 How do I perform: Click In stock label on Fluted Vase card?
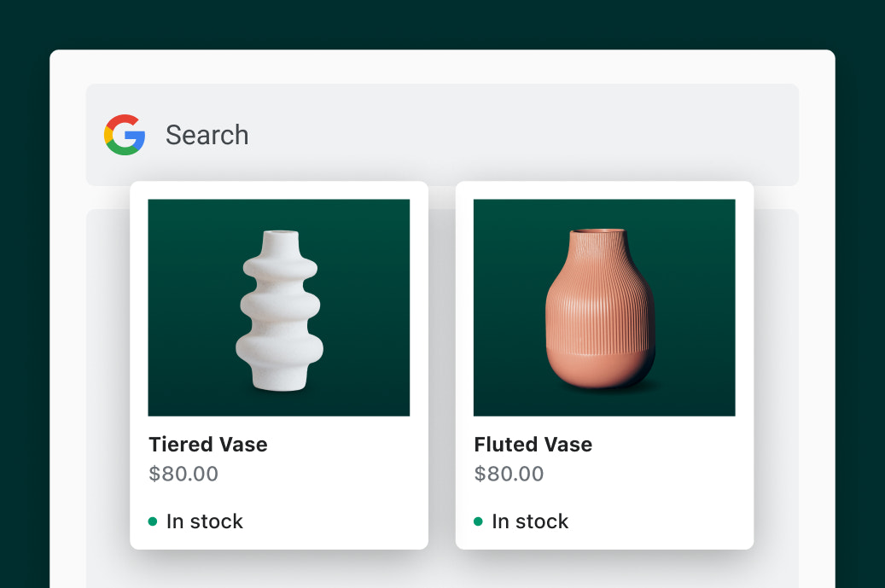point(530,521)
